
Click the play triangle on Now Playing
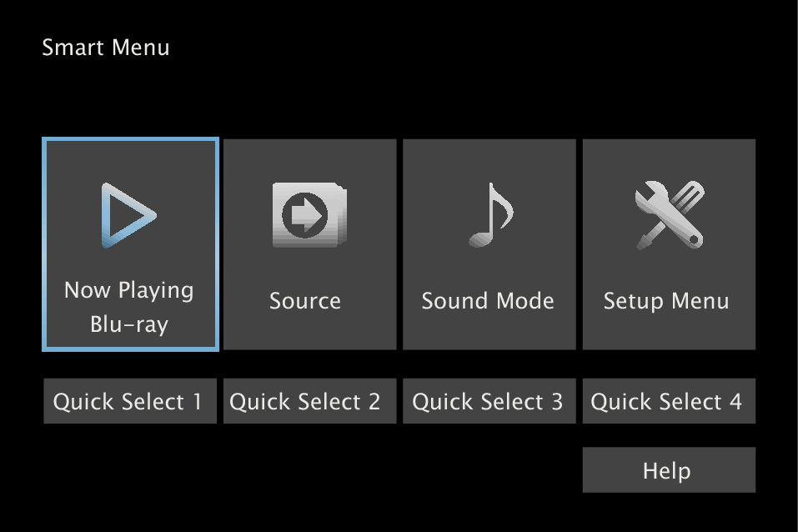(x=129, y=214)
